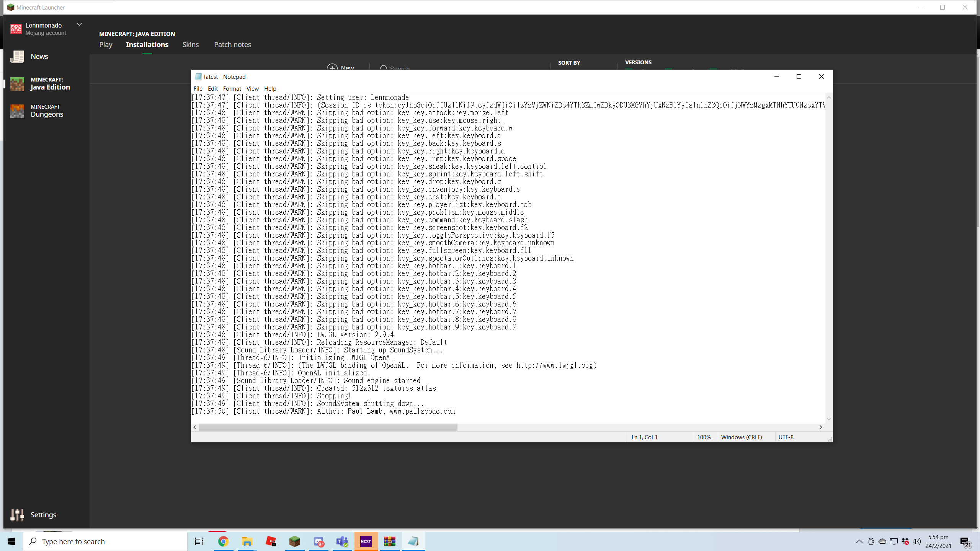Click the Mojang account avatar icon

pyautogui.click(x=16, y=29)
